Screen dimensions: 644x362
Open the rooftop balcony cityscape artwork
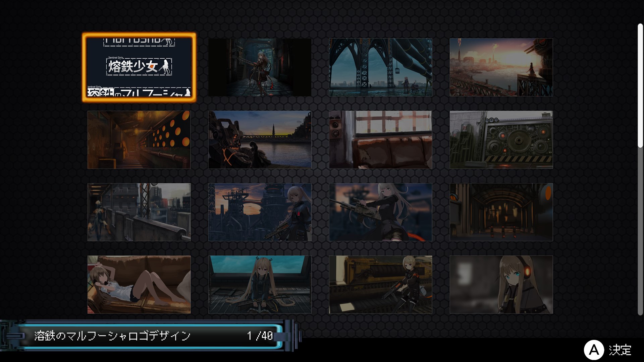pyautogui.click(x=139, y=212)
